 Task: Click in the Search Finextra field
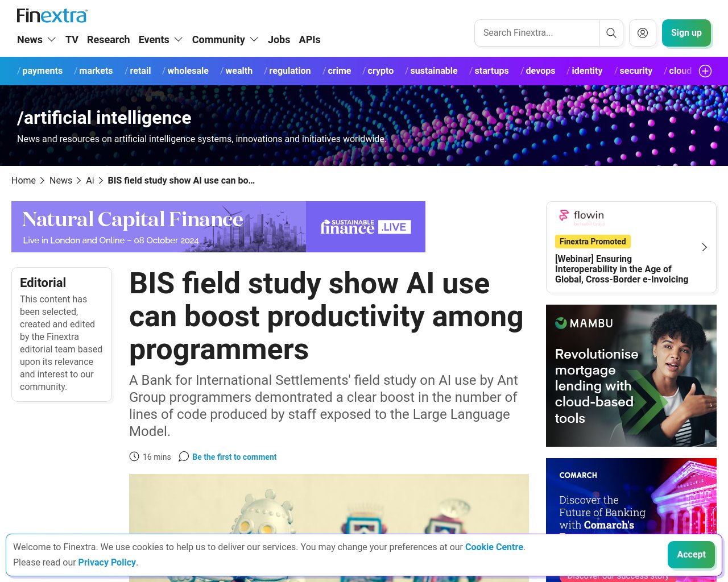coord(537,33)
